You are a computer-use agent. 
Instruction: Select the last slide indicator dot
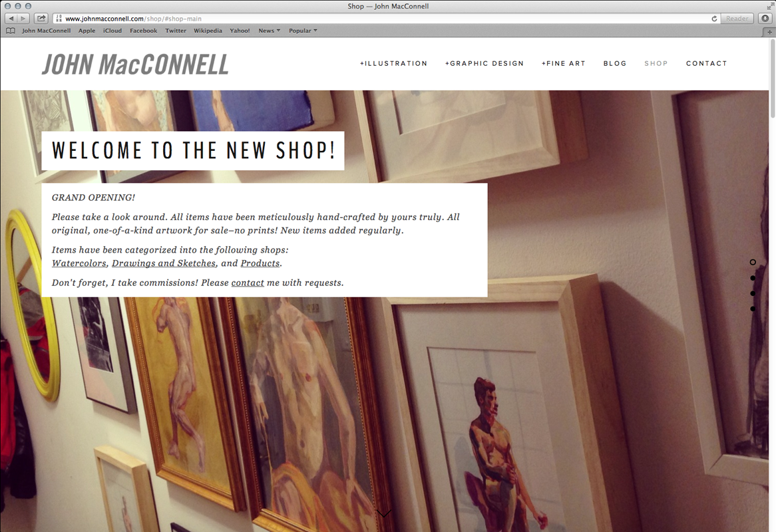(753, 309)
